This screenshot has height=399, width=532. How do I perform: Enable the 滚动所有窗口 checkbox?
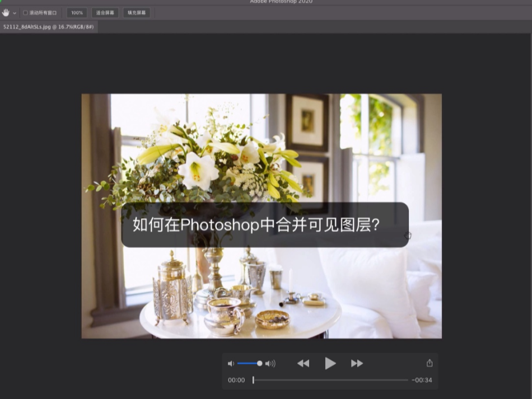[x=25, y=12]
